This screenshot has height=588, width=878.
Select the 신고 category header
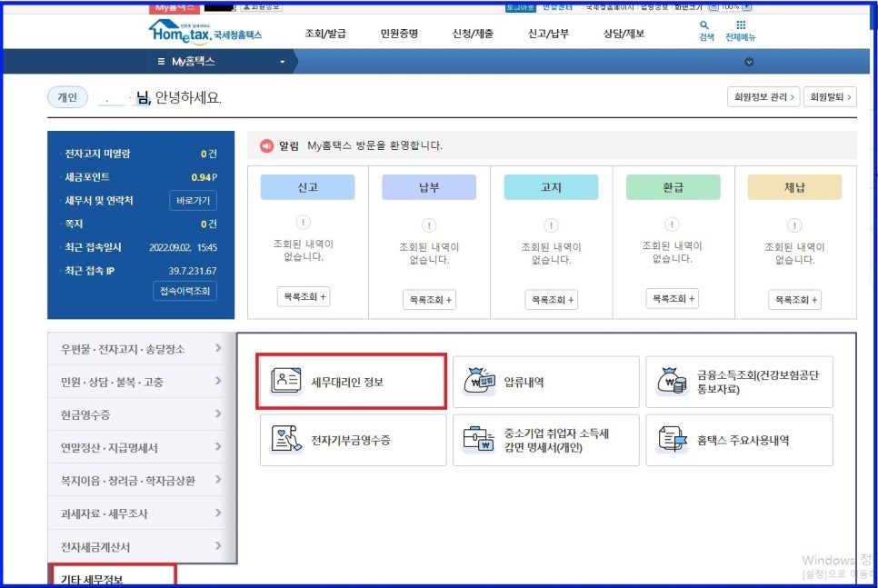click(x=307, y=187)
